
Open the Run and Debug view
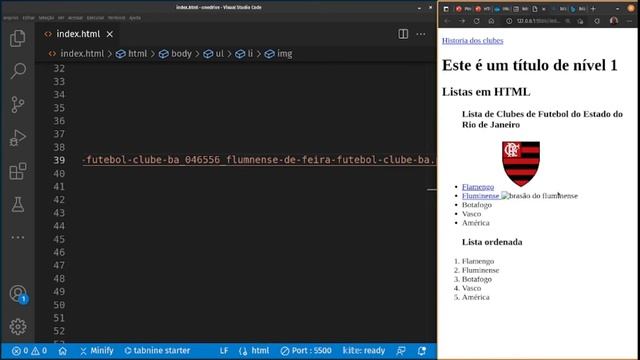click(x=18, y=138)
